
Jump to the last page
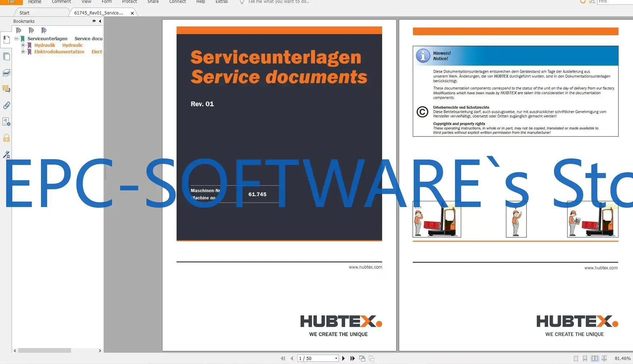(x=352, y=359)
